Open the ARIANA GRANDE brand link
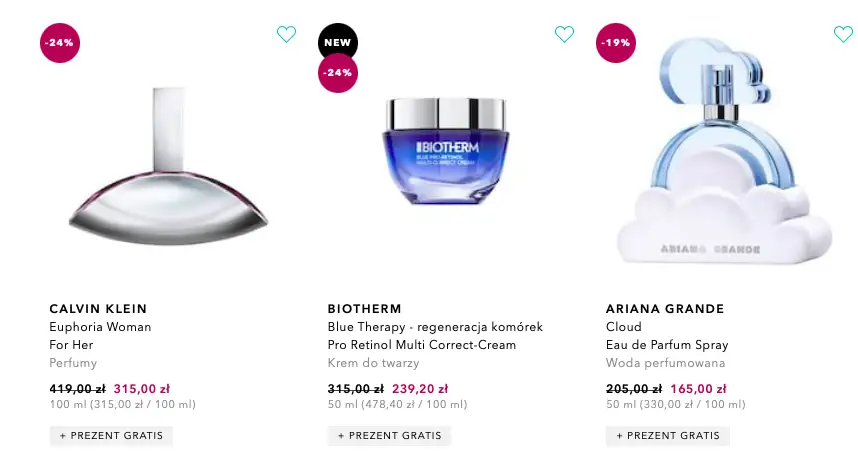 [665, 309]
